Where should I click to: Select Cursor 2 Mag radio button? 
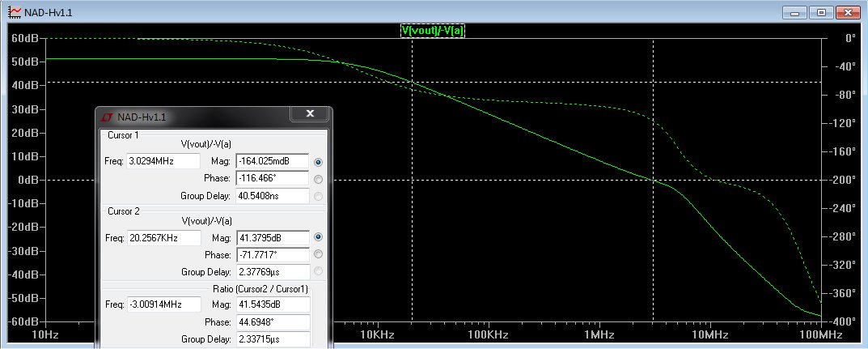[318, 237]
